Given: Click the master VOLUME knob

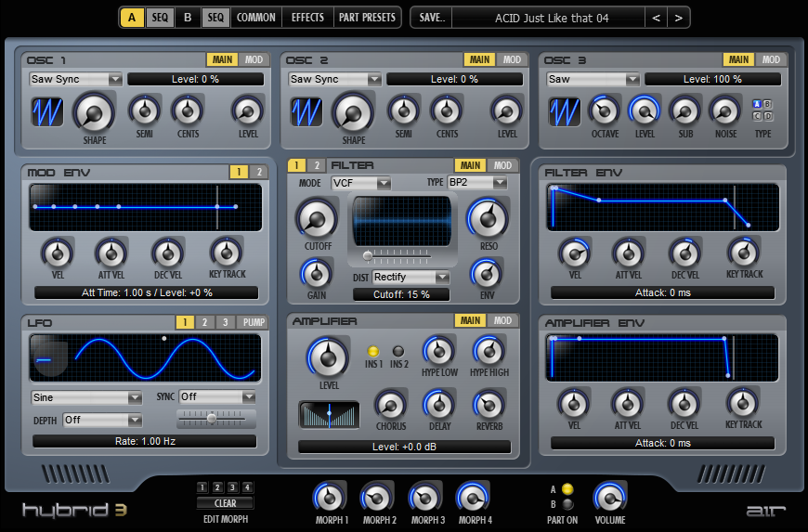Looking at the screenshot, I should 609,499.
